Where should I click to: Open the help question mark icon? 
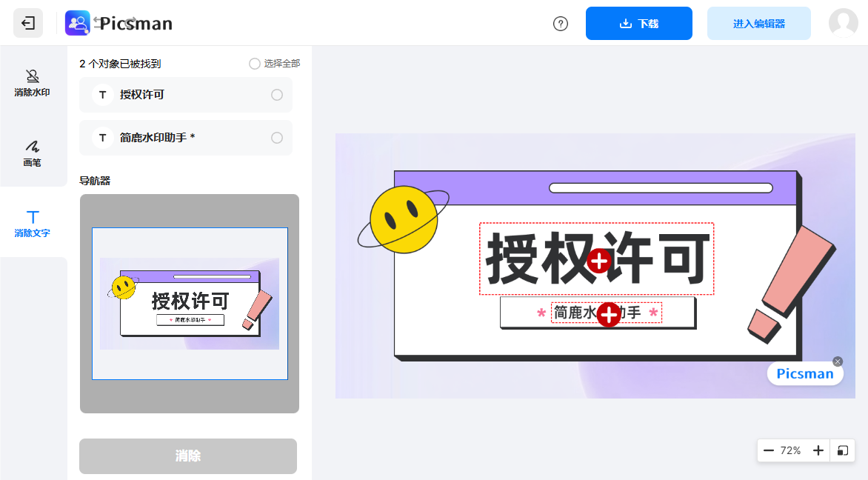(561, 23)
